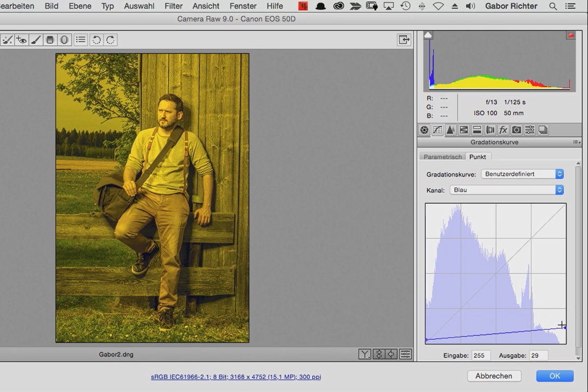Switch to the Parametrisch tab
588x392 pixels.
click(x=442, y=157)
